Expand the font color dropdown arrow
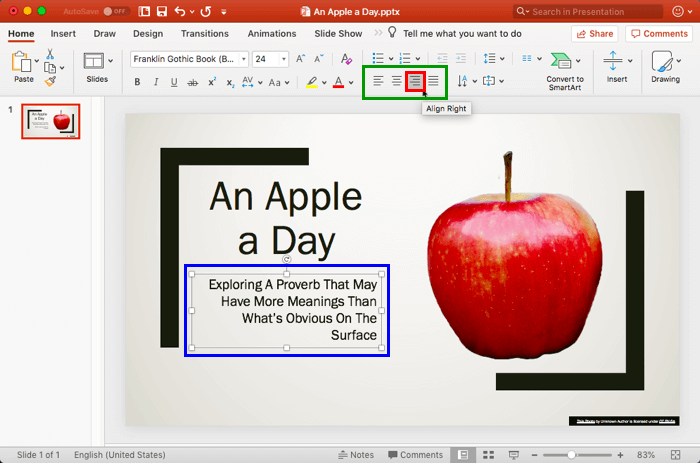Viewport: 700px width, 463px height. pyautogui.click(x=351, y=81)
